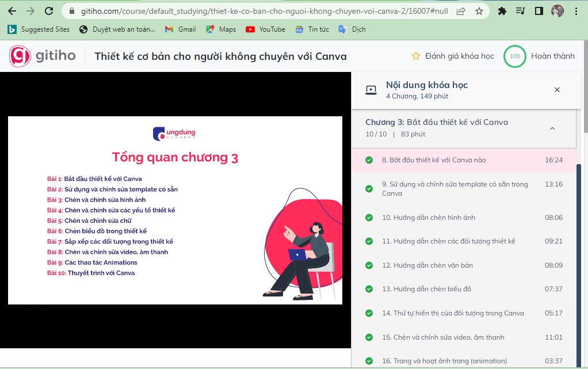588x369 pixels.
Task: Open the YouTube bookmark
Action: (265, 29)
